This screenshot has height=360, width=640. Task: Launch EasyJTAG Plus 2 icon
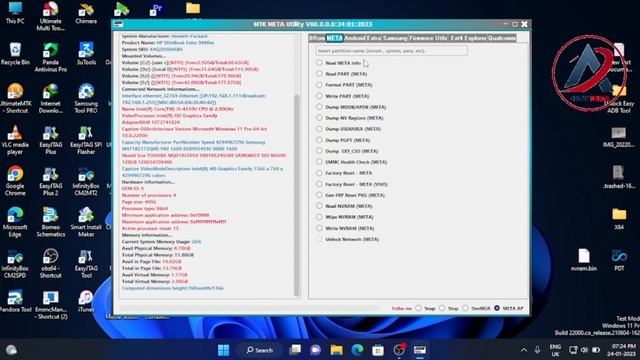pyautogui.click(x=51, y=181)
